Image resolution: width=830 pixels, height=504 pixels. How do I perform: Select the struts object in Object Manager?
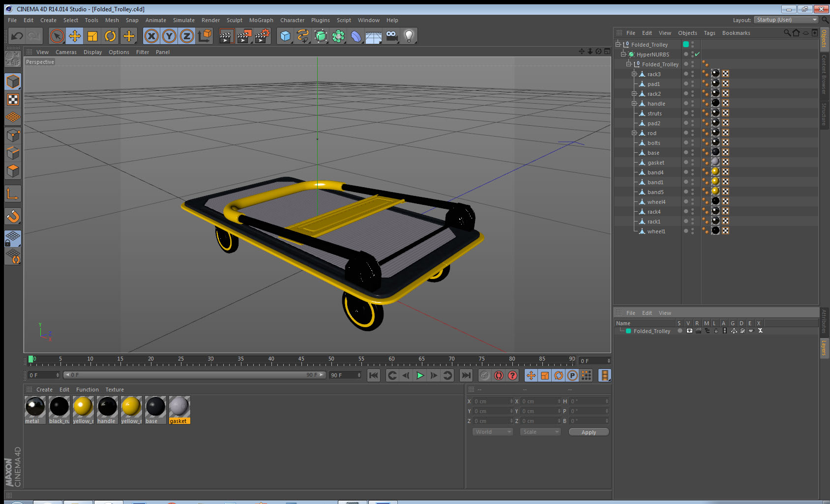coord(654,113)
